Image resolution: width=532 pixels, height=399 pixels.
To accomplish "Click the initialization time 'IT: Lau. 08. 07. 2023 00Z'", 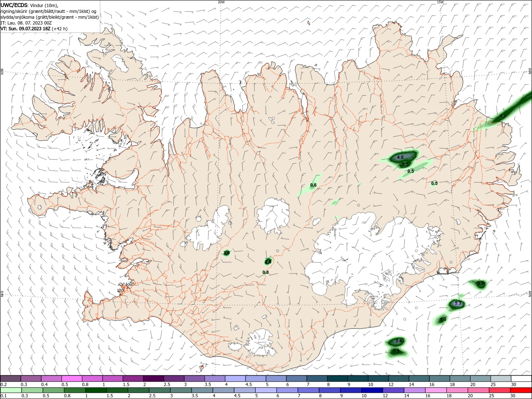I will [26, 23].
